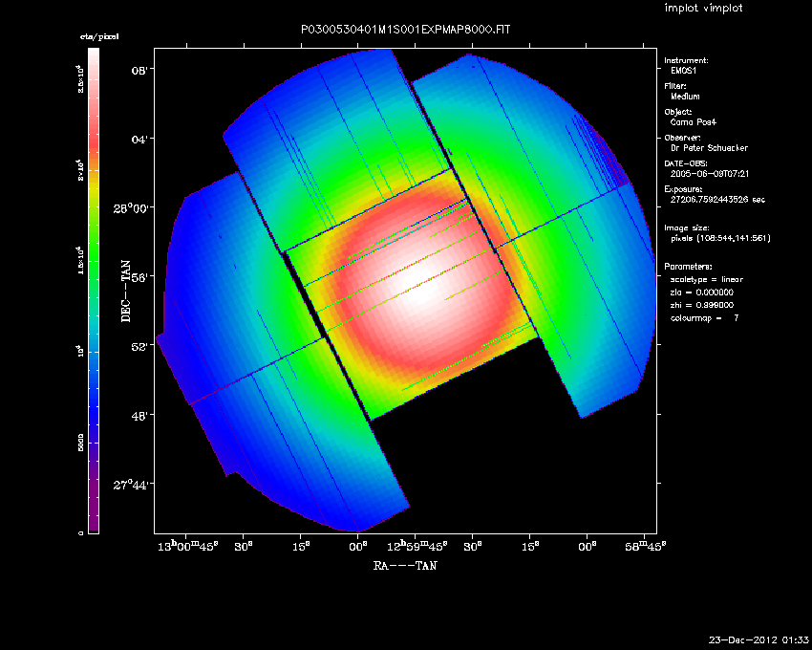Screen dimensions: 812x650
Task: Click the Image size pixels value
Action: click(720, 238)
